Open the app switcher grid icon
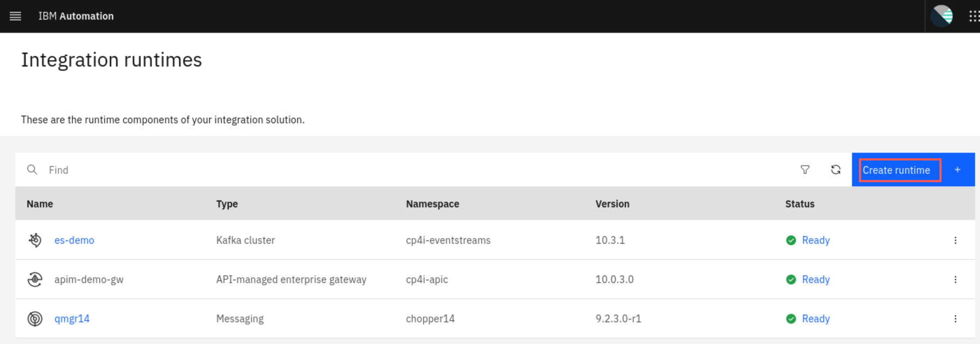 click(x=974, y=16)
